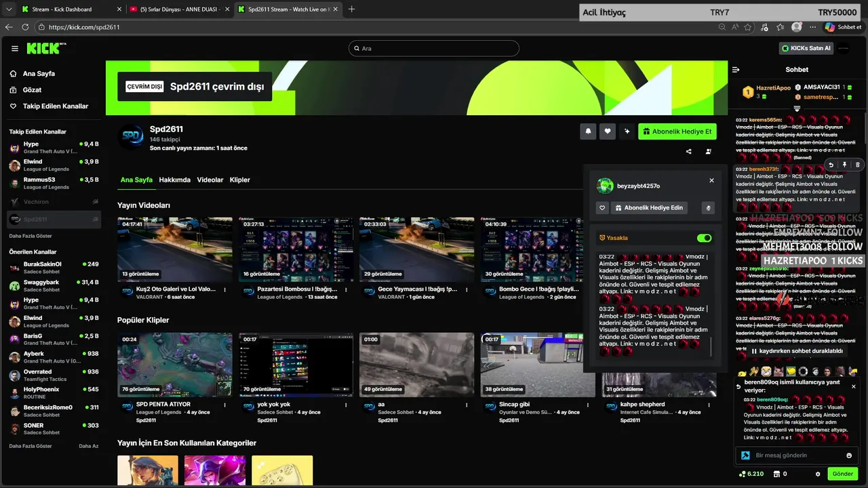Click the sparkle icon beside the heart
The image size is (868, 488).
click(x=627, y=131)
